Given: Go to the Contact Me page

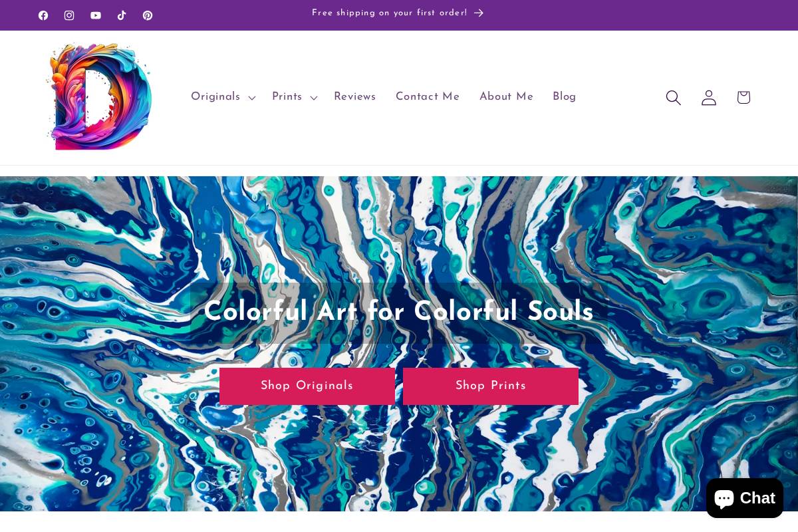Looking at the screenshot, I should coord(428,97).
